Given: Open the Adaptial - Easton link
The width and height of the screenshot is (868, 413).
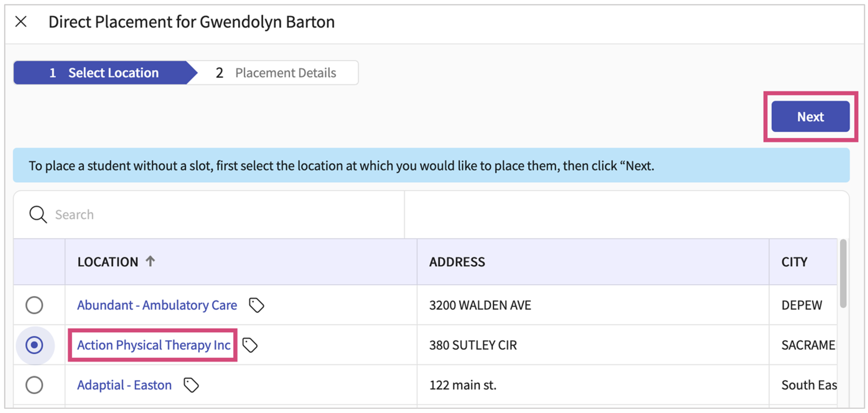Looking at the screenshot, I should [x=124, y=385].
